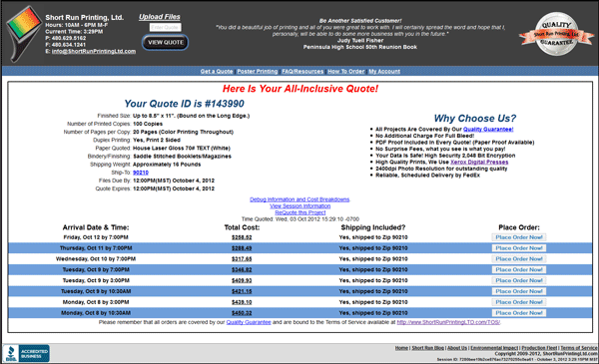599x364 pixels.
Task: Place order for Tuesday, Oct 9 by 3:00PM
Action: 519,280
